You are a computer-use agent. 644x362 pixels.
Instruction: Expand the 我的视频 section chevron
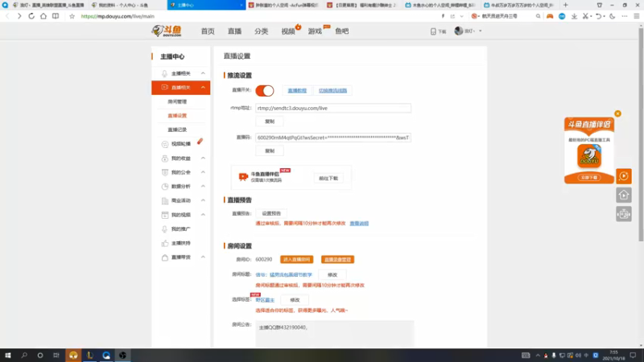[203, 214]
